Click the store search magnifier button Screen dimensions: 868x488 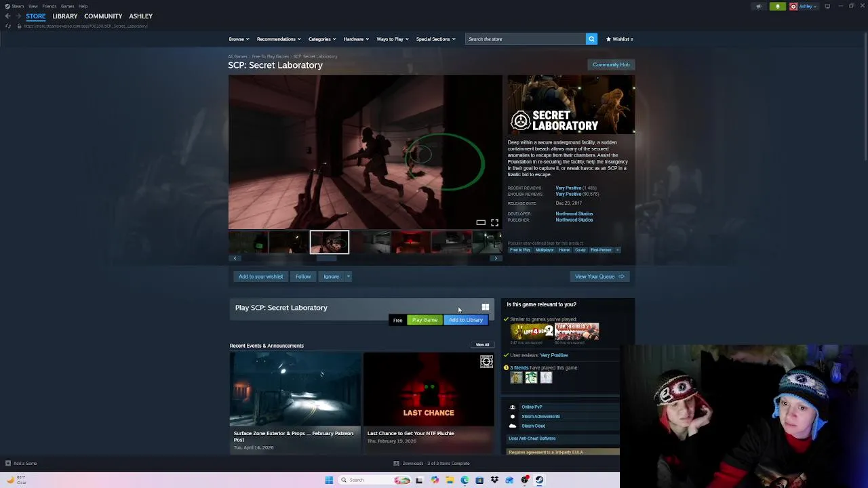tap(591, 39)
